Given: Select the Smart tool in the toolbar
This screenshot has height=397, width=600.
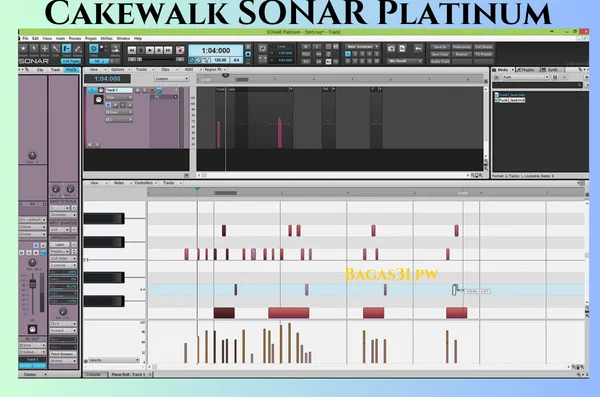Looking at the screenshot, I should click(23, 49).
